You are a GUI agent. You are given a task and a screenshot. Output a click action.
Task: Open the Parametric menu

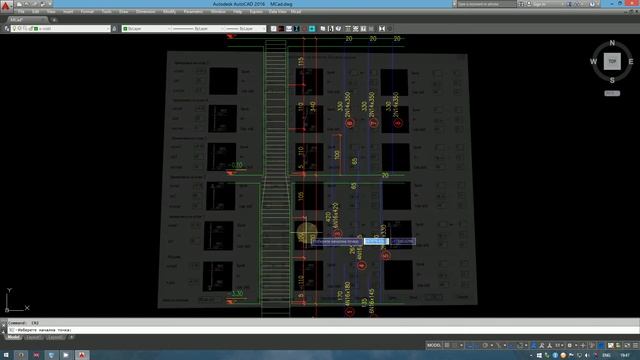click(193, 12)
